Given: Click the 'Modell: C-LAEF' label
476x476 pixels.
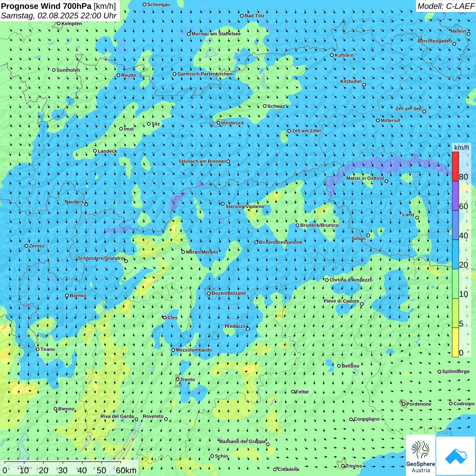Looking at the screenshot, I should [x=445, y=6].
